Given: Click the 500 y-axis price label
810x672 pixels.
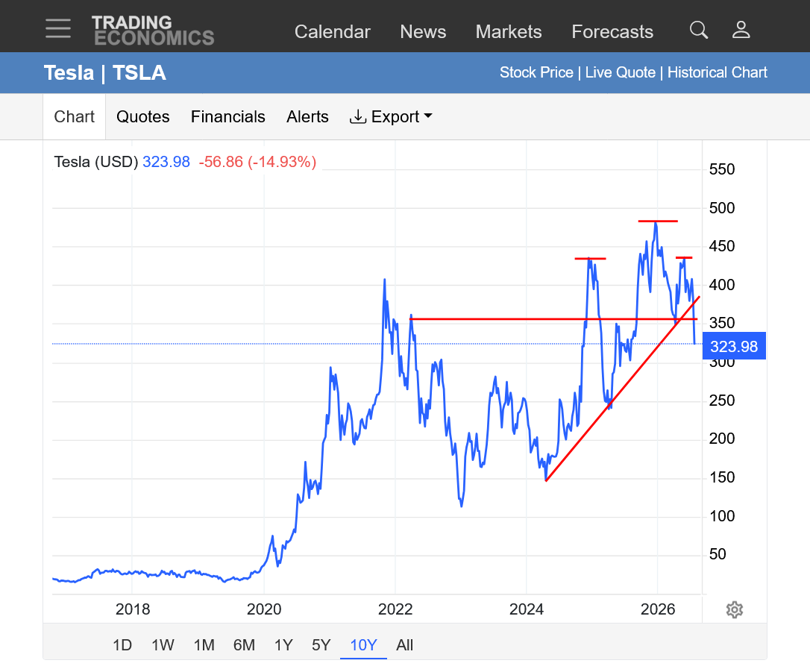Looking at the screenshot, I should click(722, 208).
